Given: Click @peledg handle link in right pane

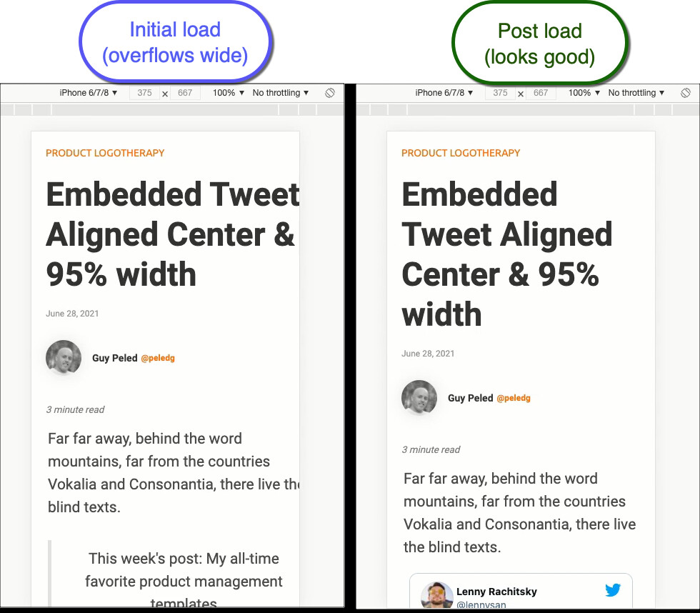Looking at the screenshot, I should pyautogui.click(x=514, y=398).
